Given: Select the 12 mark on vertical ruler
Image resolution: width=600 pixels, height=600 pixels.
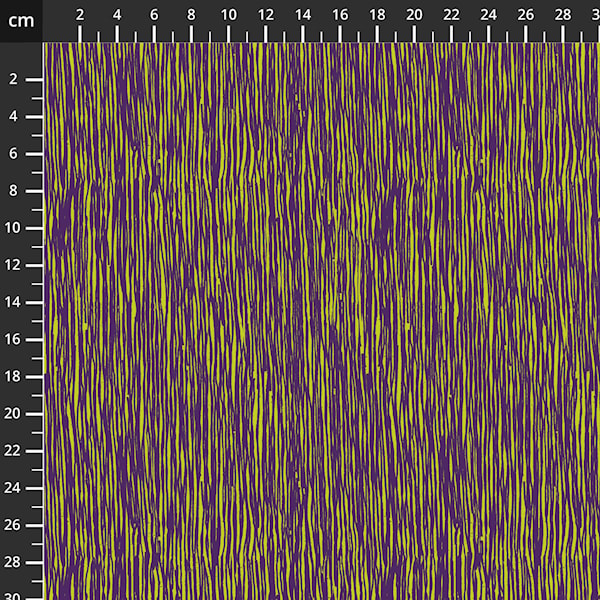Looking at the screenshot, I should coord(15,265).
